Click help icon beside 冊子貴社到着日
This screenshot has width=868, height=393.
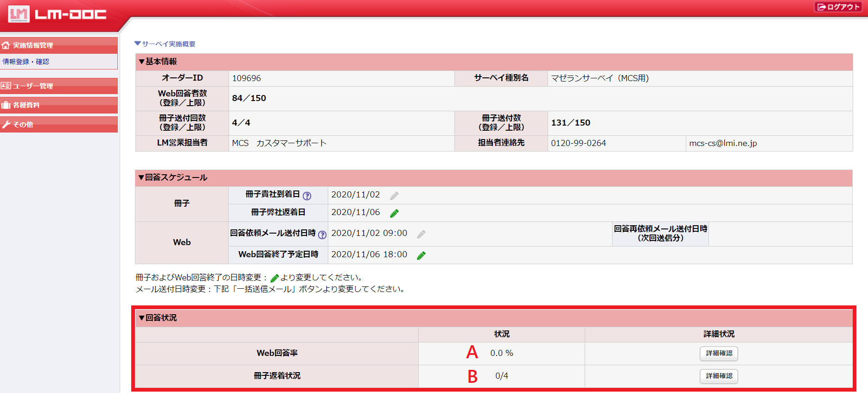(307, 196)
